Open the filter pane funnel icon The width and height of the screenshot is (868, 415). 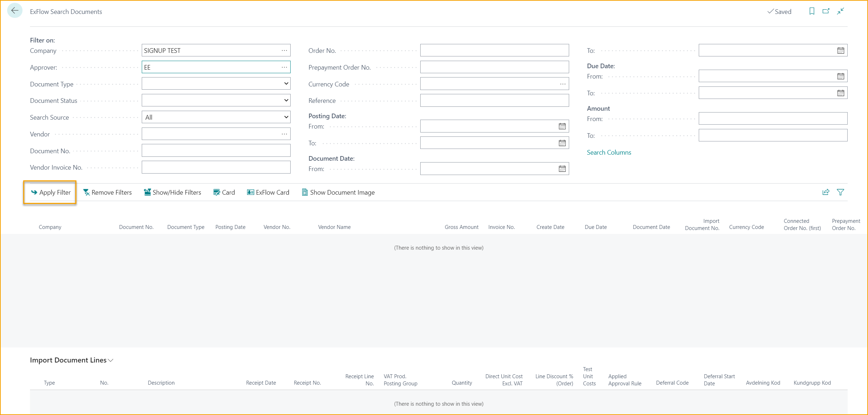(841, 192)
